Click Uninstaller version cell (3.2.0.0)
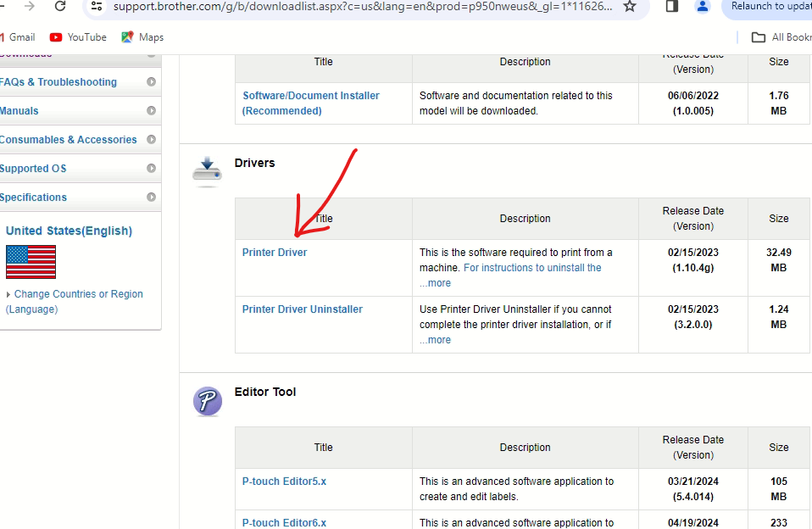This screenshot has width=812, height=529. click(x=692, y=325)
